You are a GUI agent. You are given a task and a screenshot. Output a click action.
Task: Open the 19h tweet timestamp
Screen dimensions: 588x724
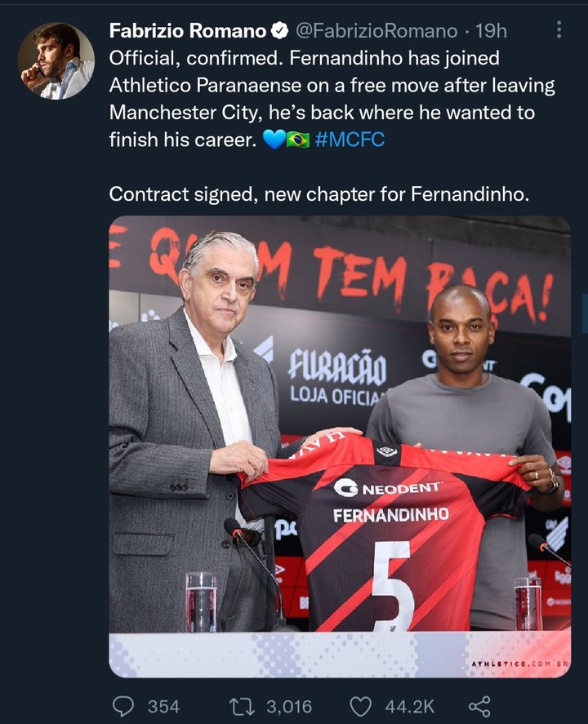click(491, 31)
